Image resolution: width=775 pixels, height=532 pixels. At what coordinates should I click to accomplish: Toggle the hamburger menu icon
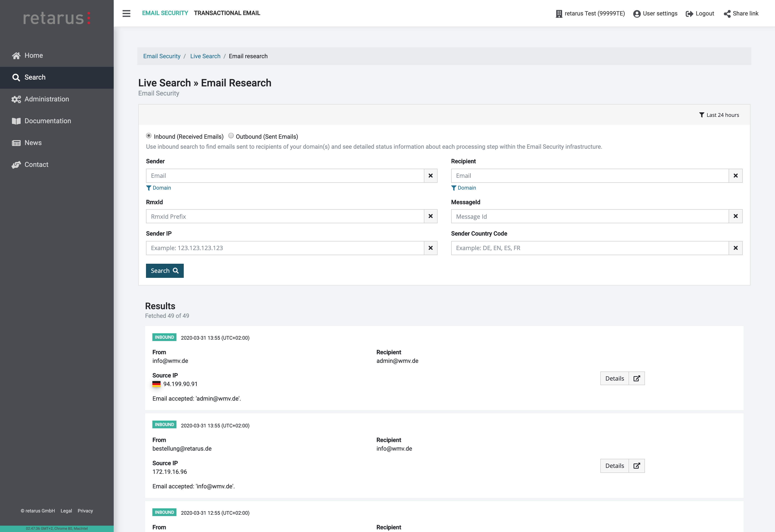click(x=126, y=13)
